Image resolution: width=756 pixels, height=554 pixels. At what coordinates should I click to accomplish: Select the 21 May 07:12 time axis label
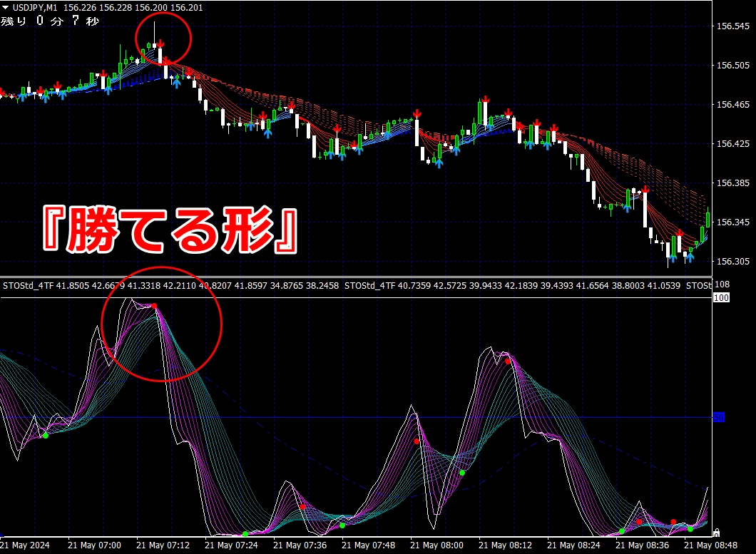coord(163,545)
